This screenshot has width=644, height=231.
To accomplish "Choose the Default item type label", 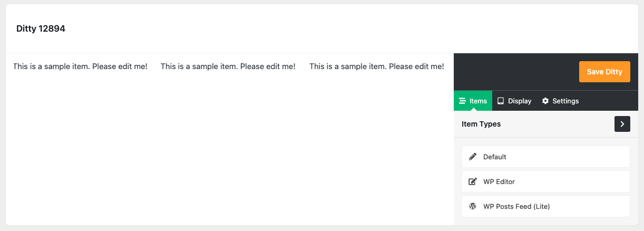I will pos(494,157).
